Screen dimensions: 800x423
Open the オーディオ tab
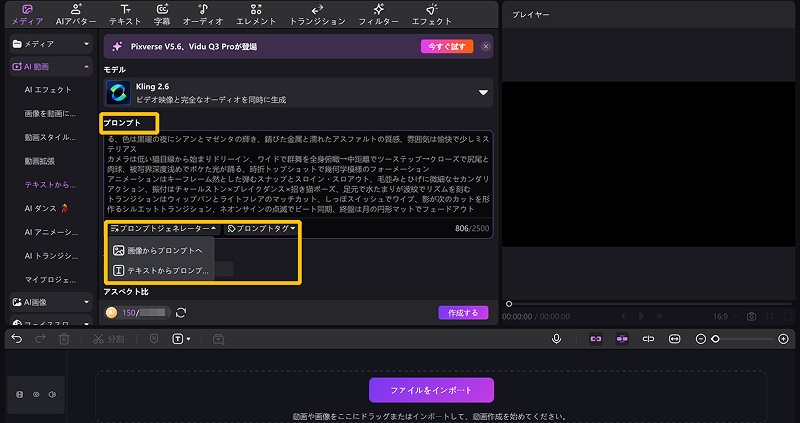[x=203, y=15]
